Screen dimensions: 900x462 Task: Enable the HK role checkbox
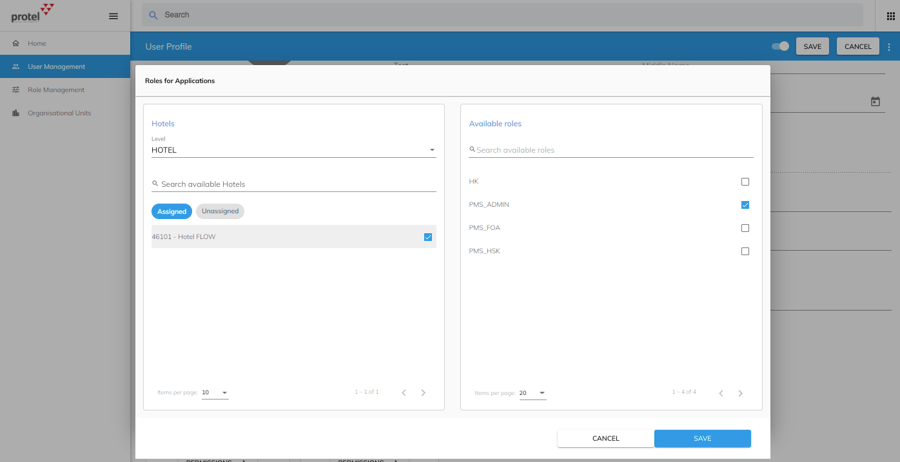coord(745,182)
